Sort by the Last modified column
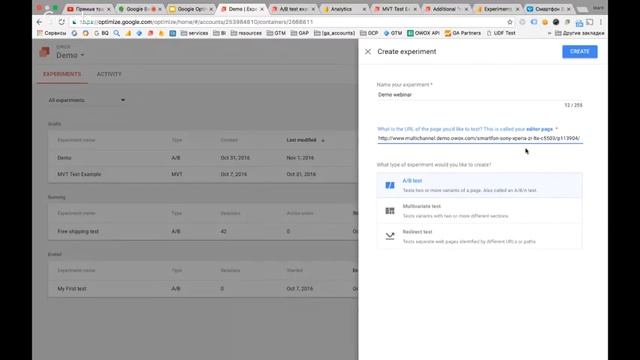The height and width of the screenshot is (360, 640). pyautogui.click(x=305, y=140)
